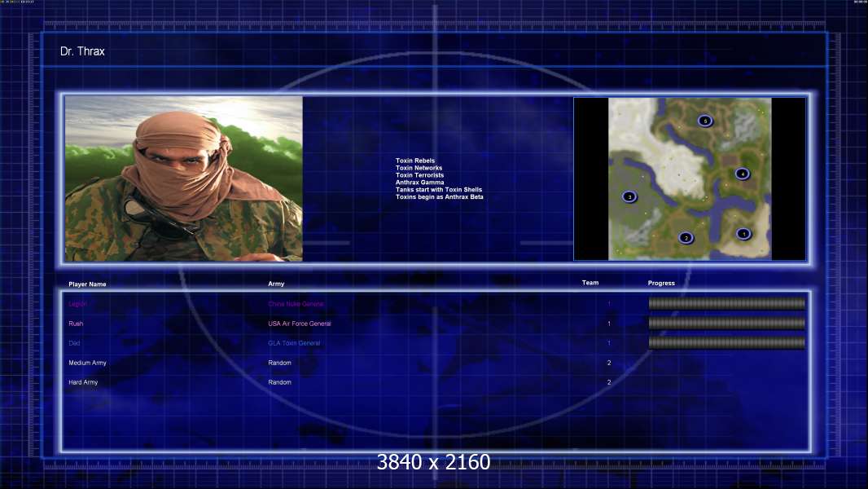Click the Player Name column header
The image size is (868, 489).
[87, 284]
